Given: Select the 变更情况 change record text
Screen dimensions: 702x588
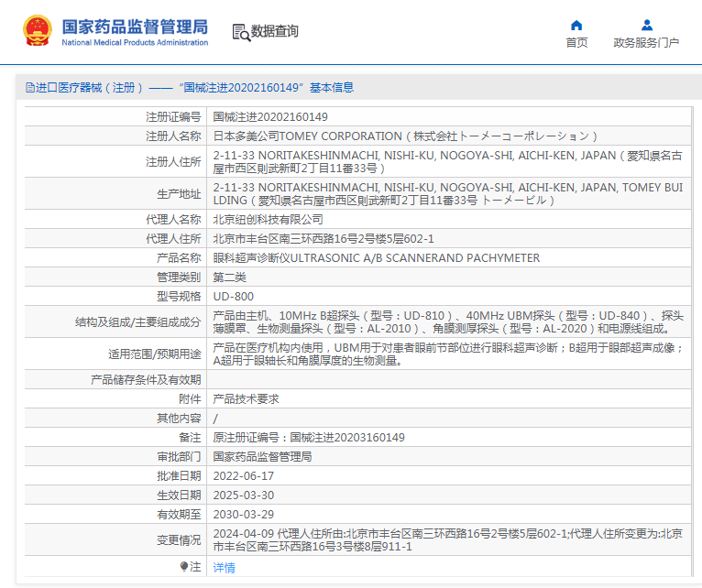Looking at the screenshot, I should (448, 539).
